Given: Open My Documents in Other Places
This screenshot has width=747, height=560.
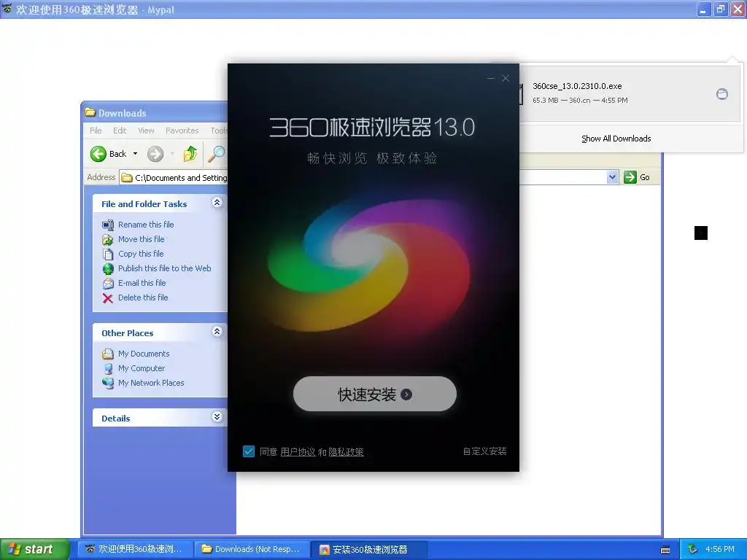Looking at the screenshot, I should click(144, 354).
